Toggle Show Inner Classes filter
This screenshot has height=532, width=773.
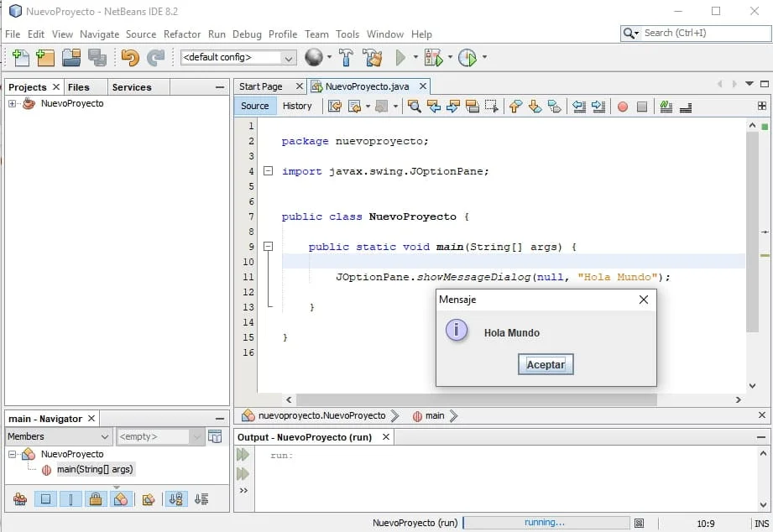pyautogui.click(x=121, y=499)
